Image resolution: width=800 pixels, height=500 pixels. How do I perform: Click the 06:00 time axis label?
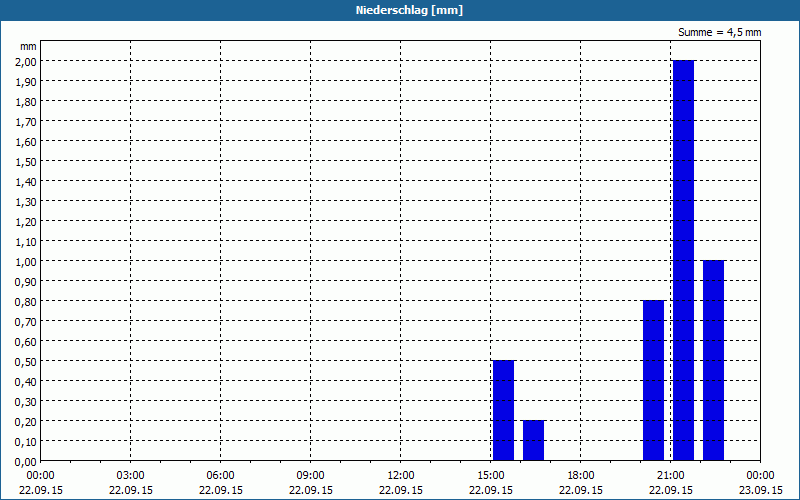(220, 476)
